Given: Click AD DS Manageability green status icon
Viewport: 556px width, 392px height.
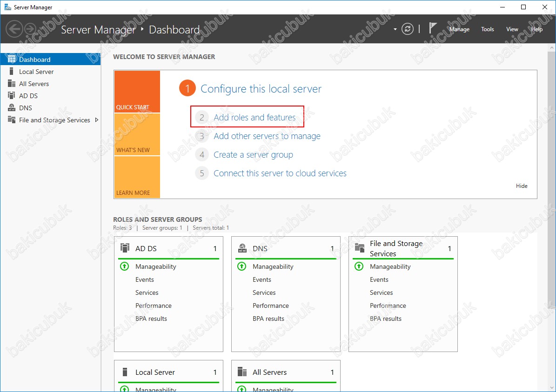Looking at the screenshot, I should coord(125,266).
